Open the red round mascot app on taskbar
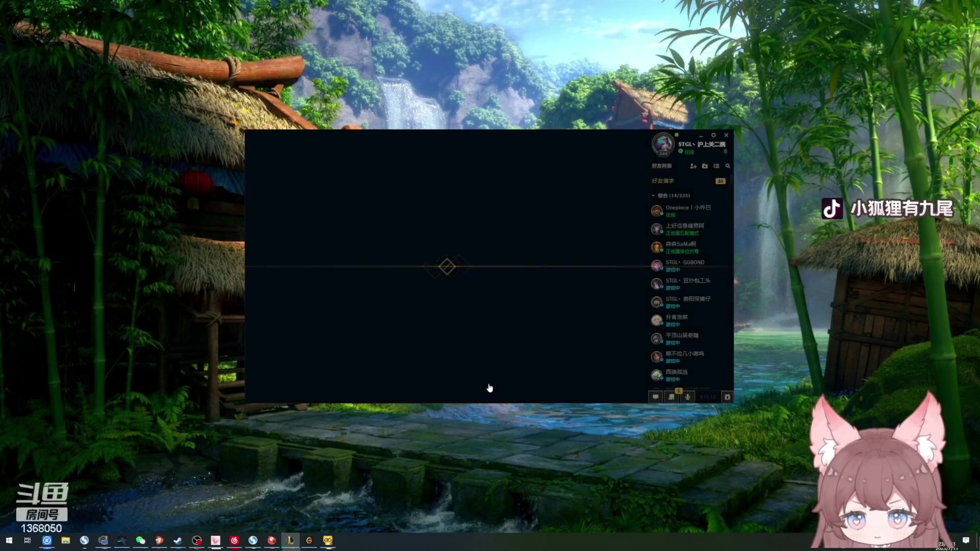 [x=272, y=540]
